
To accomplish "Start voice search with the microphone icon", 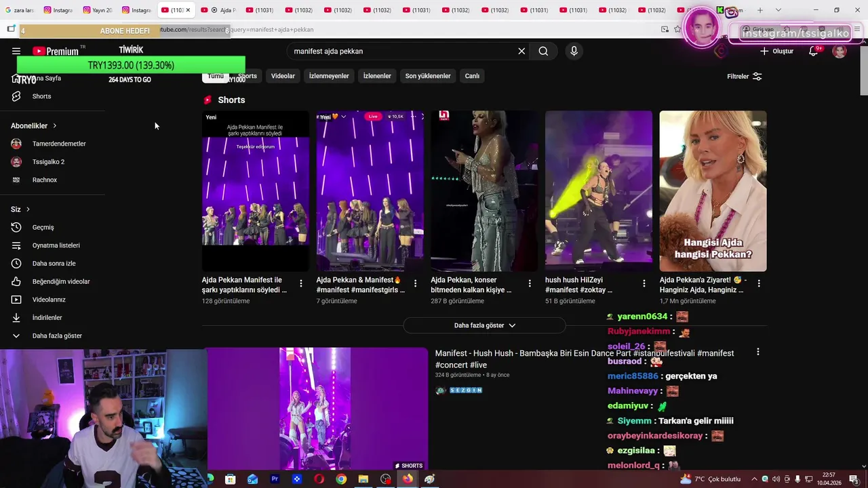I will click(574, 51).
